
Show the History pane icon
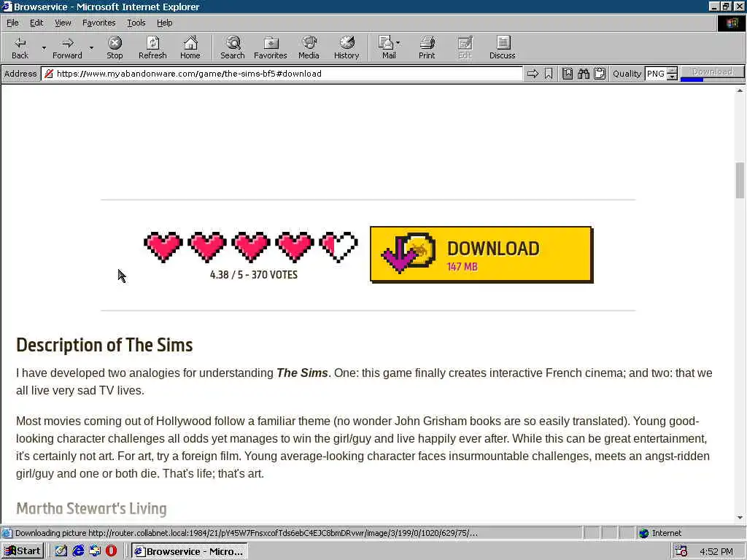coord(347,47)
